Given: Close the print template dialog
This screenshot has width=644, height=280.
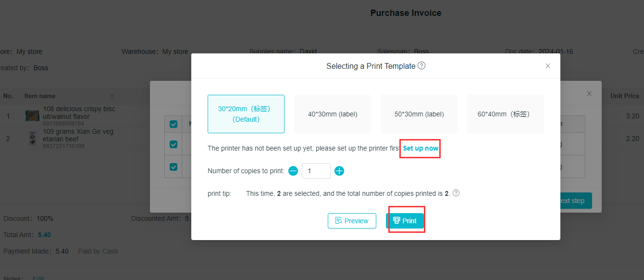Looking at the screenshot, I should (547, 66).
